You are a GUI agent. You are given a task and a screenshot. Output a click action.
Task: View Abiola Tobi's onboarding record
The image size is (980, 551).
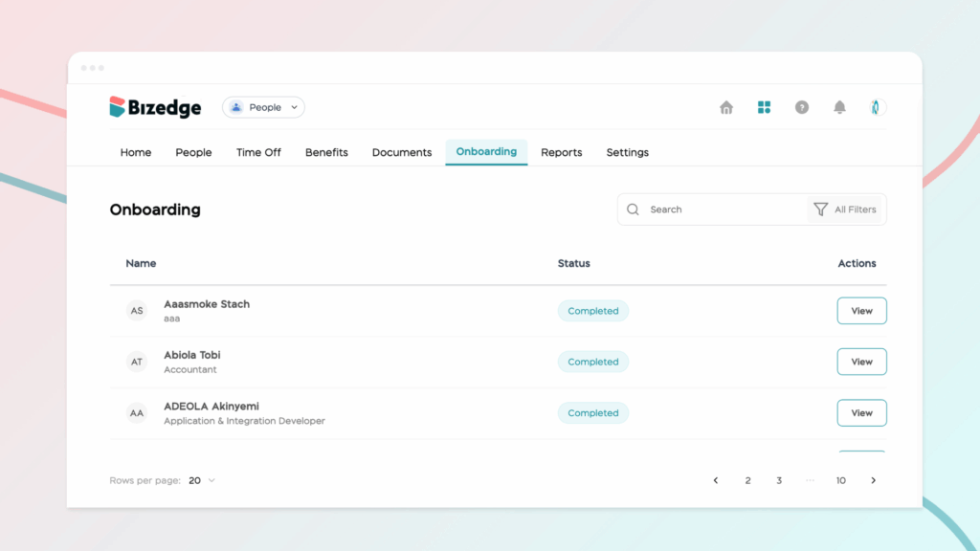pyautogui.click(x=861, y=362)
